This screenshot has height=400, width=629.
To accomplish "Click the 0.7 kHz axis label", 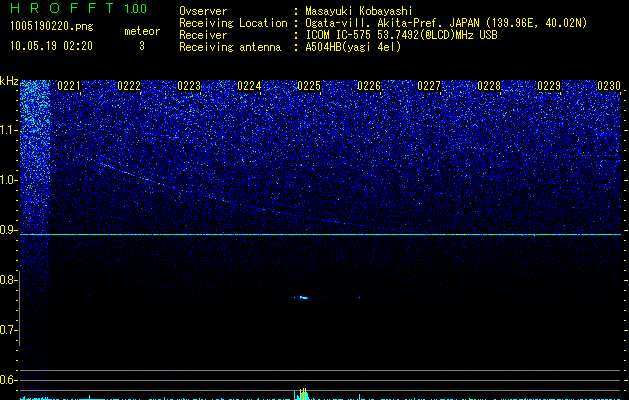I will point(9,330).
